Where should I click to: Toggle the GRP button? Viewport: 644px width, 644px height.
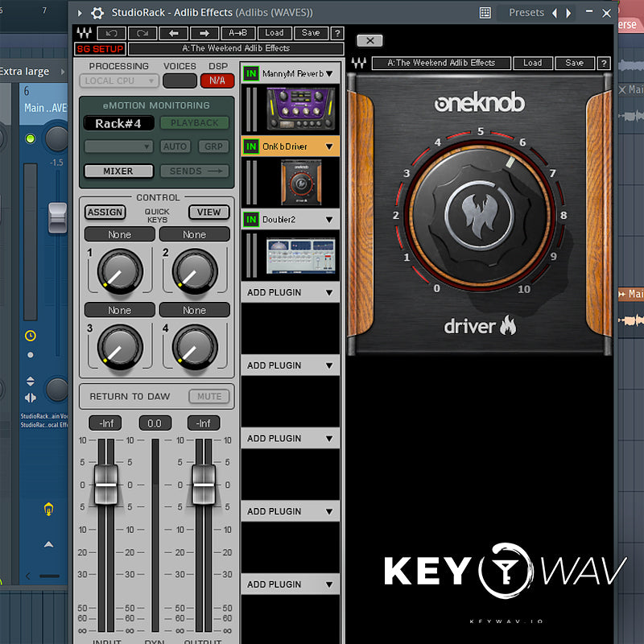click(213, 147)
